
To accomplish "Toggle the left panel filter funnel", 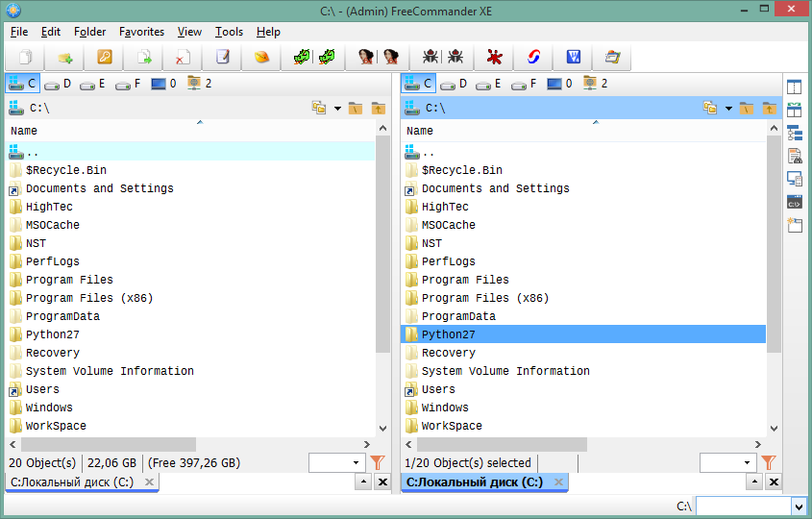I will click(x=378, y=463).
